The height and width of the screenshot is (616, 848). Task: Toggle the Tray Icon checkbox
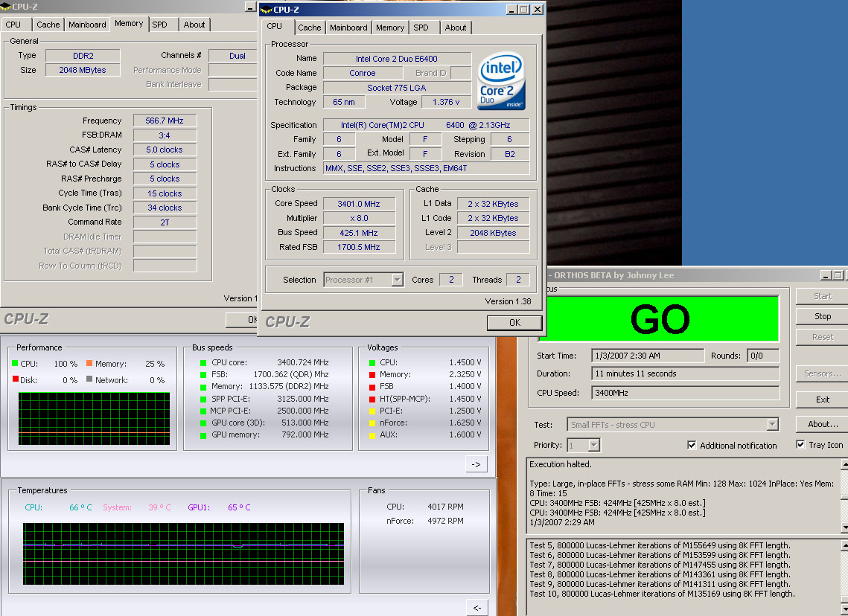800,445
